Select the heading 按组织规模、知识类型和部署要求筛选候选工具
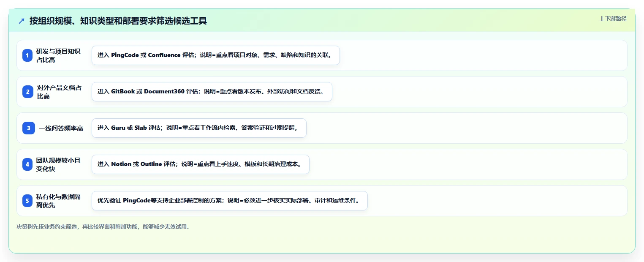This screenshot has height=262, width=644. pyautogui.click(x=118, y=21)
